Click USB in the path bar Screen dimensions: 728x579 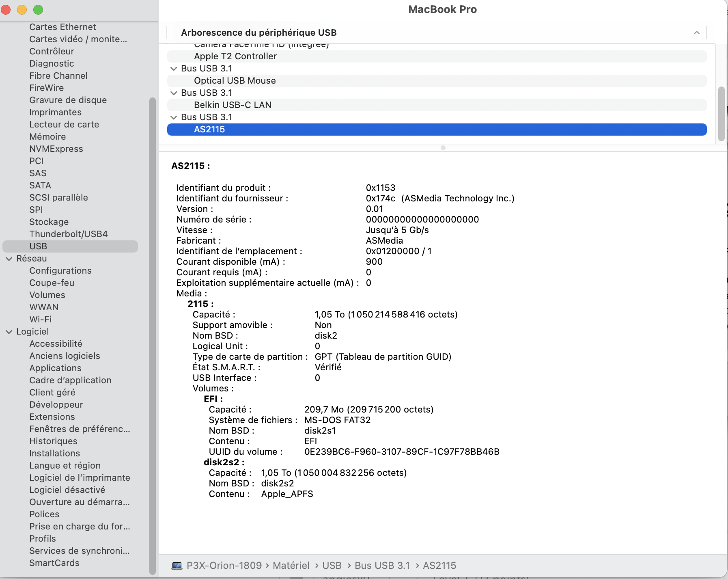[x=332, y=566]
